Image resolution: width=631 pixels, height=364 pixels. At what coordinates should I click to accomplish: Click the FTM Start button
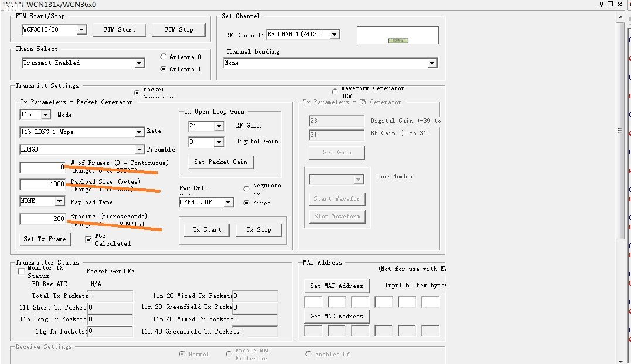pos(120,30)
